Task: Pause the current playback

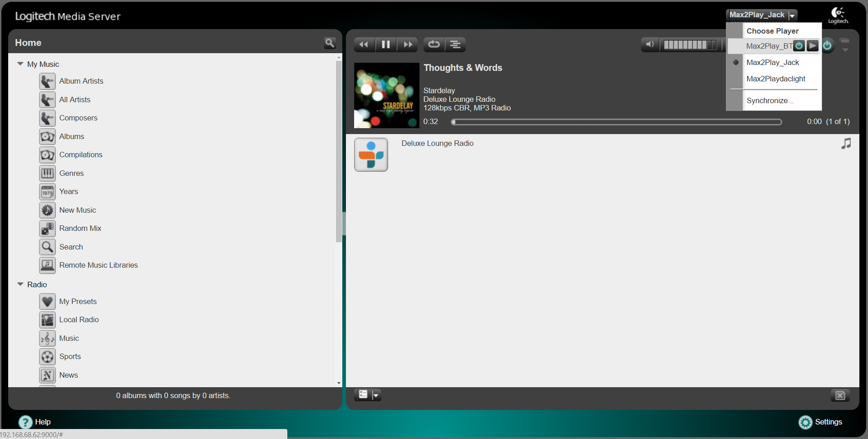Action: [x=386, y=45]
